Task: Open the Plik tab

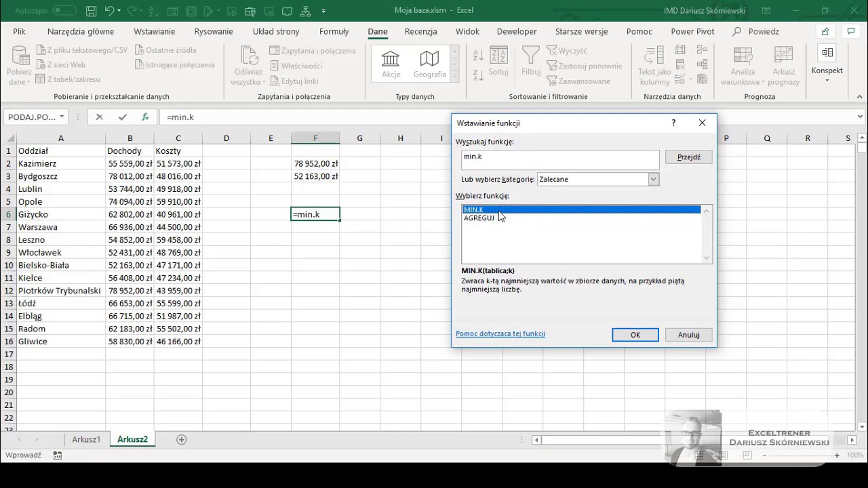Action: pos(19,31)
